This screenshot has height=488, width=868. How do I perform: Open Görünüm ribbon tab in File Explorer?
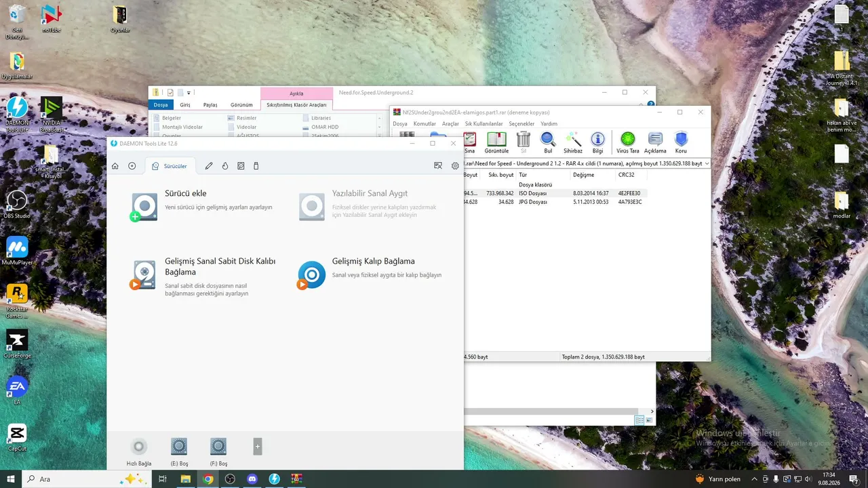click(241, 105)
